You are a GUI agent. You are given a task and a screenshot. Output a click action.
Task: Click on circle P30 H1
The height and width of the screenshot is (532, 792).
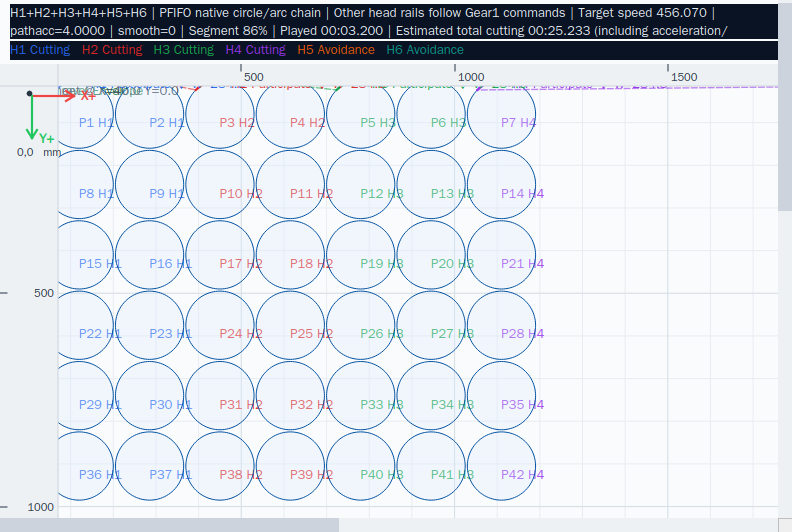pos(150,396)
